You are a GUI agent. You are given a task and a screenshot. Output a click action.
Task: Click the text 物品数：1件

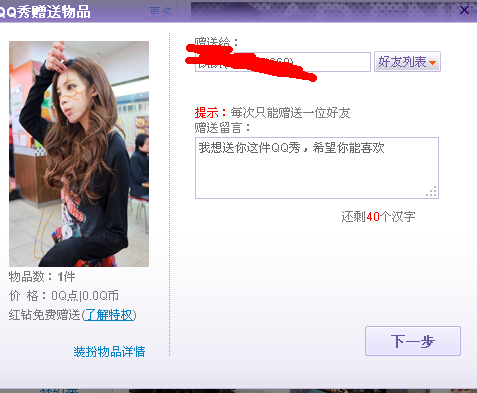click(x=42, y=277)
